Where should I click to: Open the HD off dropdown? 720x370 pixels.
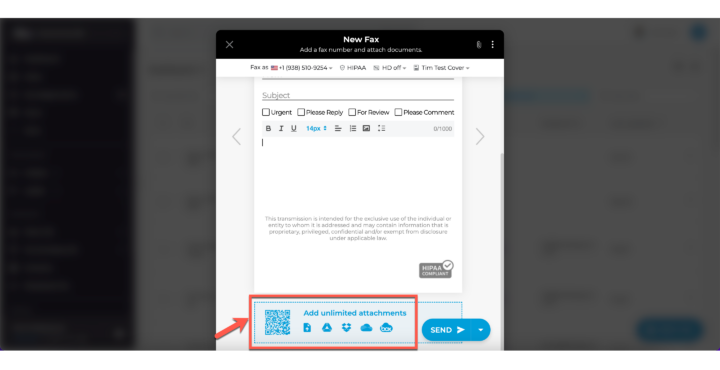click(389, 67)
